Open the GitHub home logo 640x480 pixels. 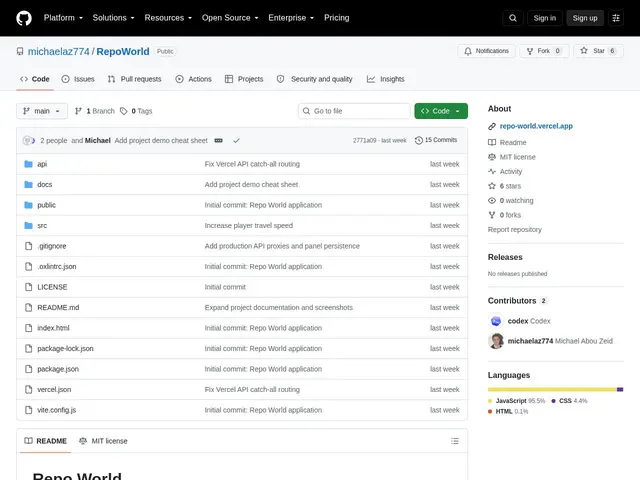[x=24, y=18]
